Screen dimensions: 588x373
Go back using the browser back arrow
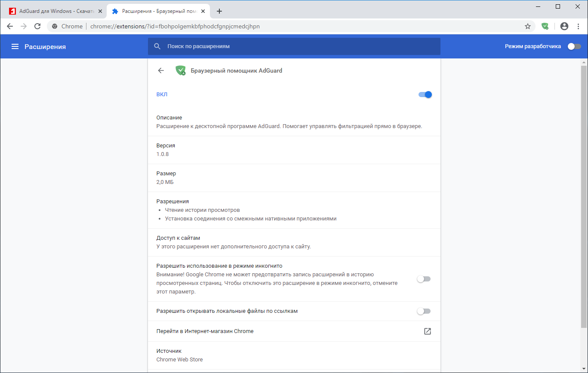pos(10,26)
